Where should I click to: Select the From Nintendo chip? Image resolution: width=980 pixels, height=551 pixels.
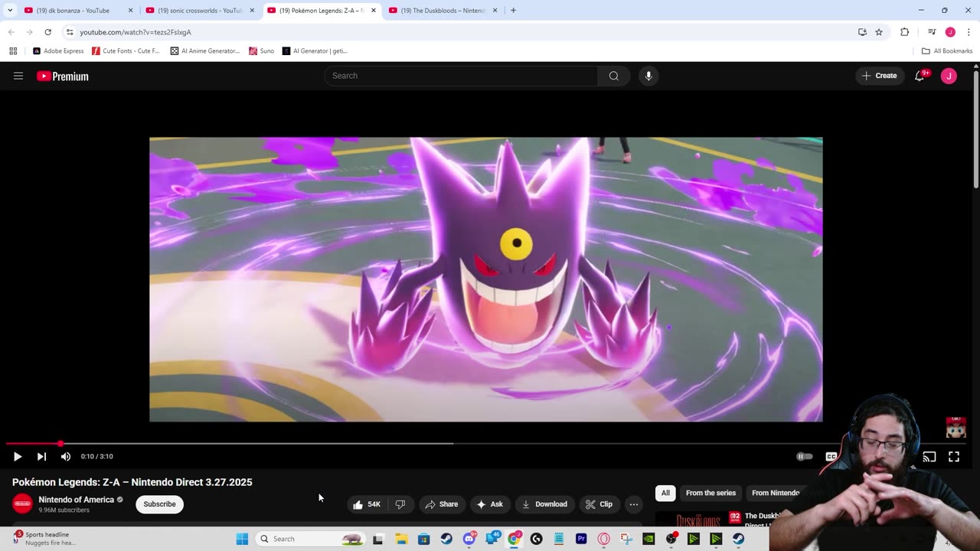775,493
